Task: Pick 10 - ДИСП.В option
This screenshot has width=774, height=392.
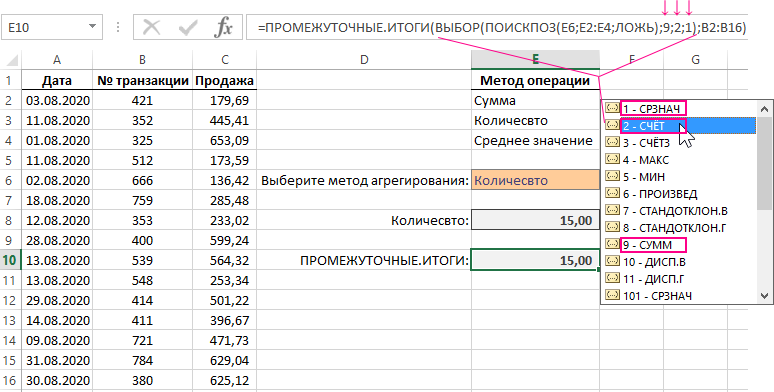Action: point(654,262)
